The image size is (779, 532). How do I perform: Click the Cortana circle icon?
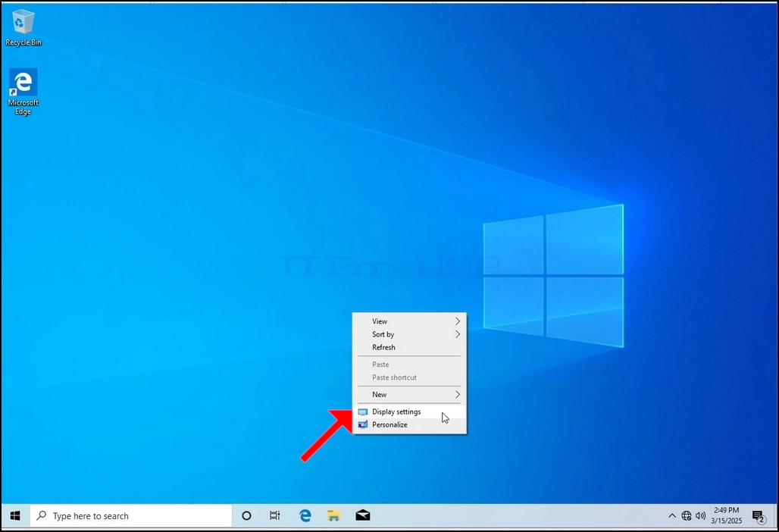(246, 515)
